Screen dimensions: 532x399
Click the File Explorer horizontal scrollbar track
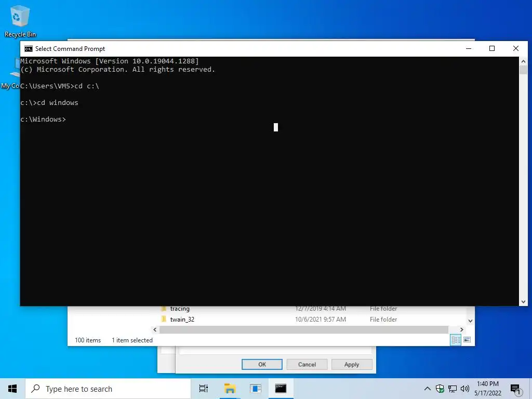(303, 329)
